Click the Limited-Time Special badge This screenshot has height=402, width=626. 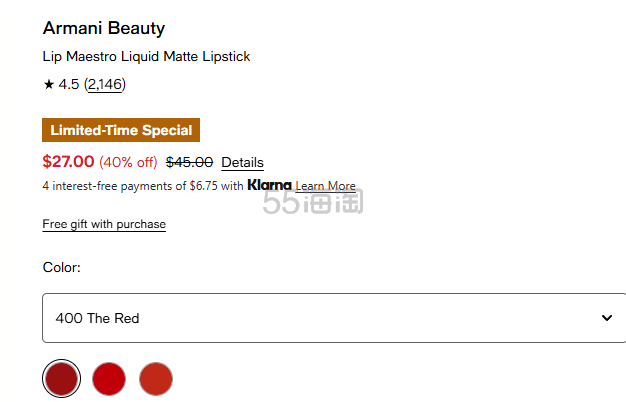[121, 130]
